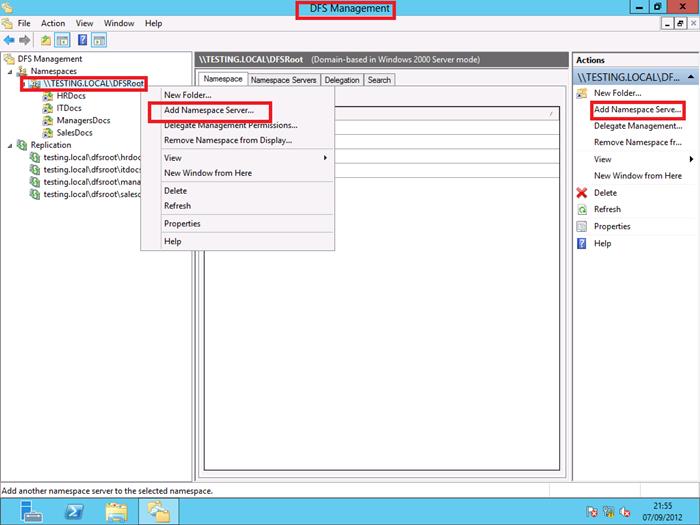Click New Folder... in Actions pane
The height and width of the screenshot is (525, 700).
click(617, 93)
